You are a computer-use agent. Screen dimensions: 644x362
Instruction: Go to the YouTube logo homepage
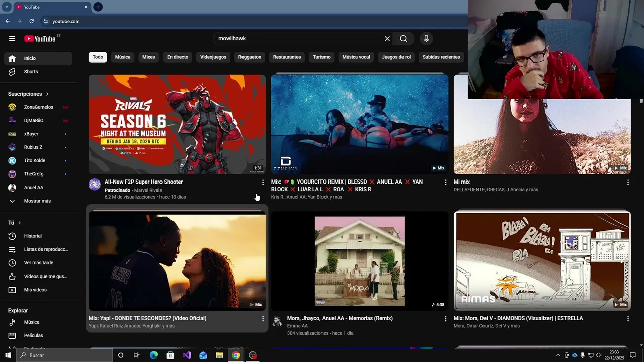[40, 39]
